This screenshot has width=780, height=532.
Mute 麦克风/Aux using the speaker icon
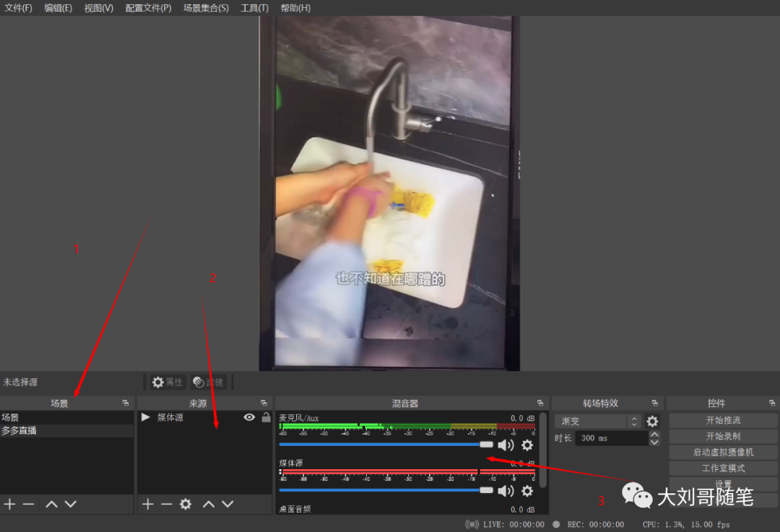coord(506,445)
